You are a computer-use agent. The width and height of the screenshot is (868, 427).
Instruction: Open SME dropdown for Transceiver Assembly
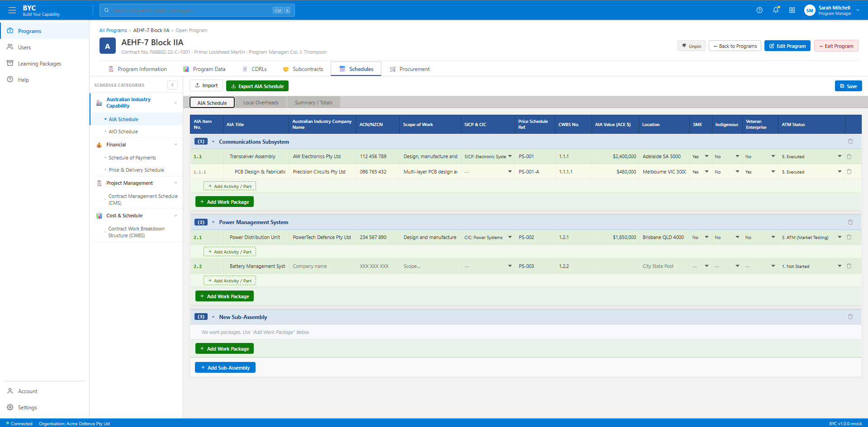[700, 156]
